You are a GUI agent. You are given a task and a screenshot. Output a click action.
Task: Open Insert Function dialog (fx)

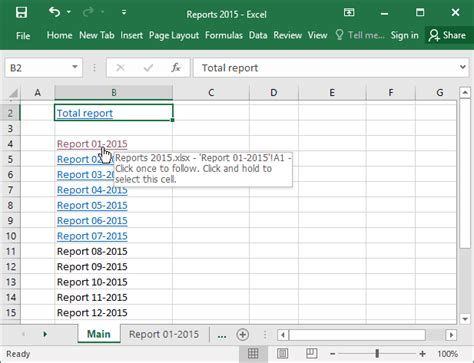point(176,68)
